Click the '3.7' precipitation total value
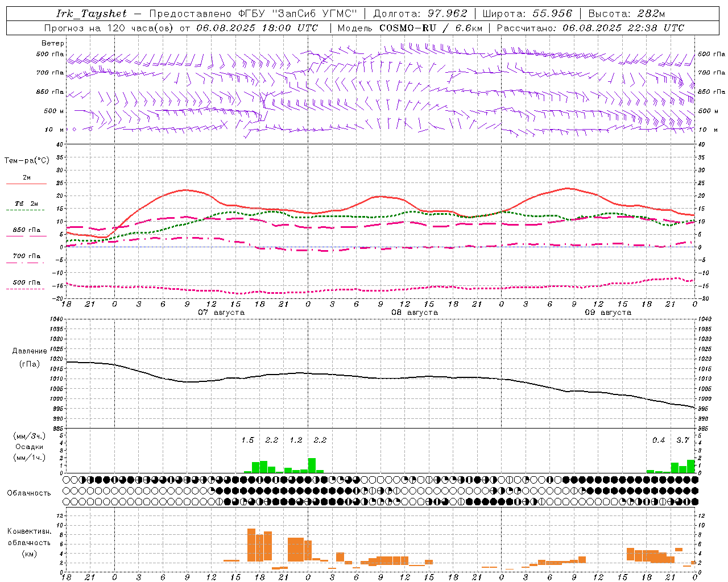728x582 pixels. 682,440
